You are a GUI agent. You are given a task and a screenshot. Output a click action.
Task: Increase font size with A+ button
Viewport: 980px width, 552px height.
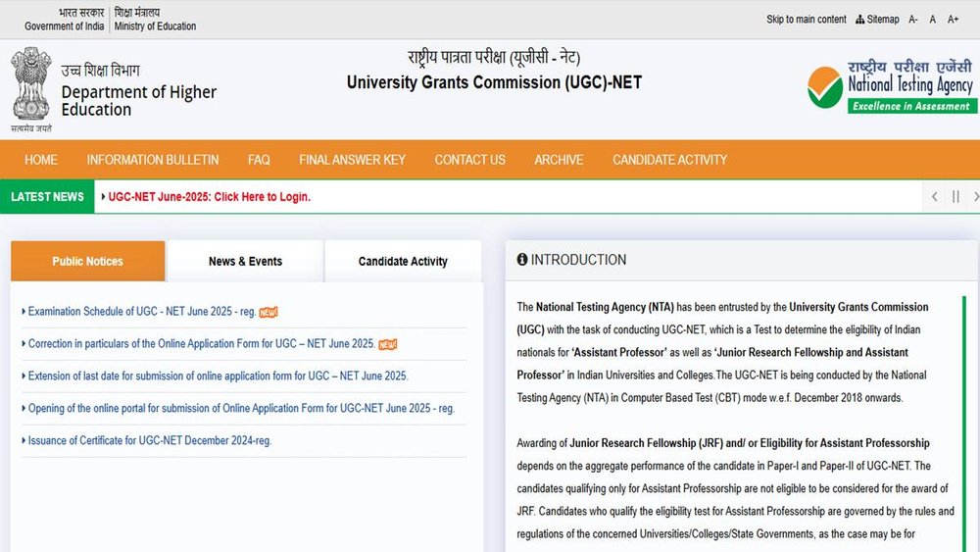[x=953, y=20]
